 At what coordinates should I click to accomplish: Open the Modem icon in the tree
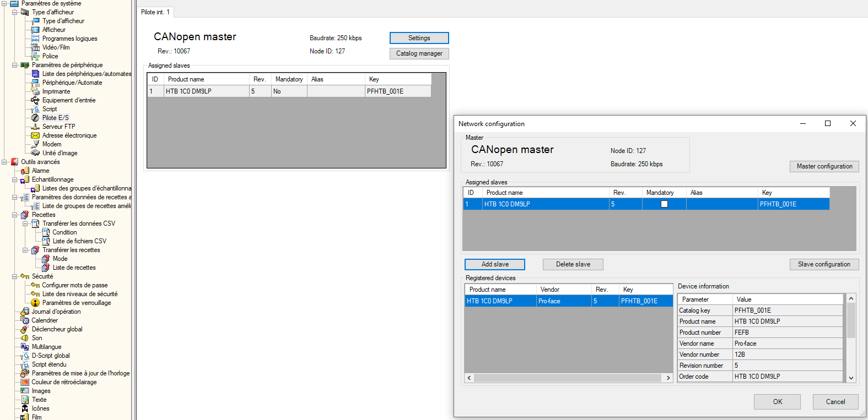tap(35, 144)
